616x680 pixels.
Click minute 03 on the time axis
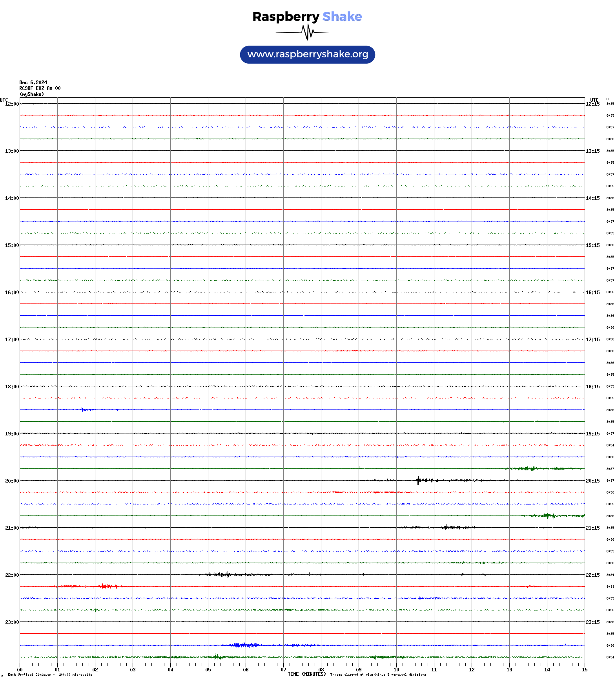tap(133, 670)
